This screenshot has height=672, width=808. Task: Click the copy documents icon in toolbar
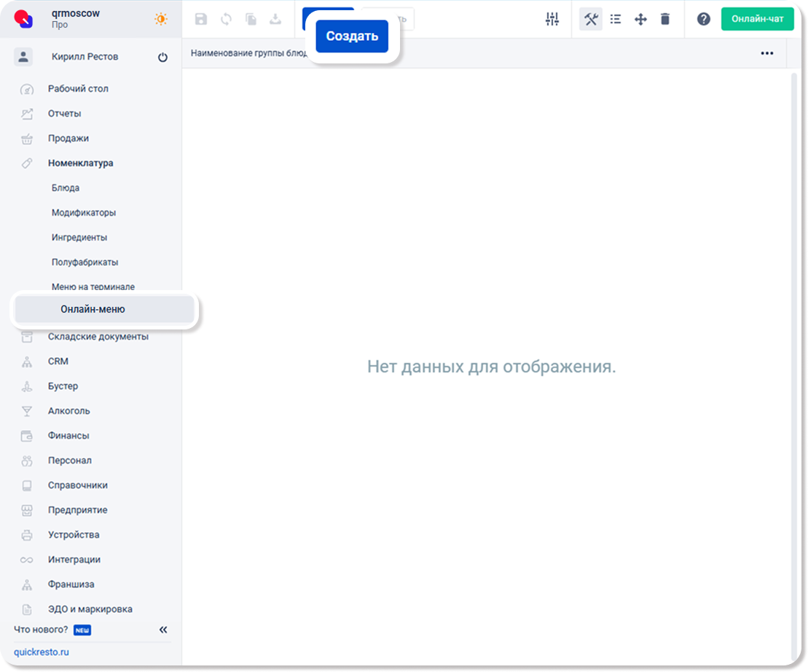pyautogui.click(x=251, y=20)
